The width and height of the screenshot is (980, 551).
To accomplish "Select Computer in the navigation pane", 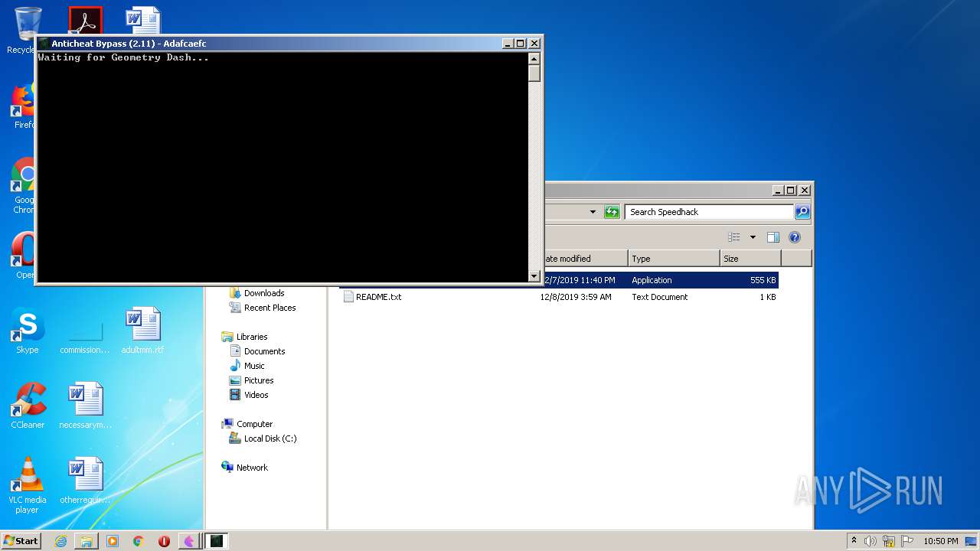I will click(x=254, y=424).
